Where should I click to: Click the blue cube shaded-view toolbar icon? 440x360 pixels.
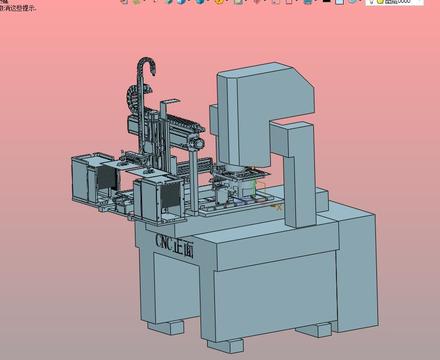pyautogui.click(x=181, y=1)
